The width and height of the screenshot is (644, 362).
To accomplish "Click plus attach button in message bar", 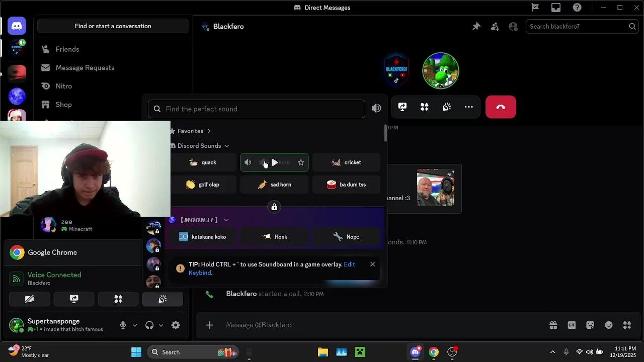I will 209,325.
